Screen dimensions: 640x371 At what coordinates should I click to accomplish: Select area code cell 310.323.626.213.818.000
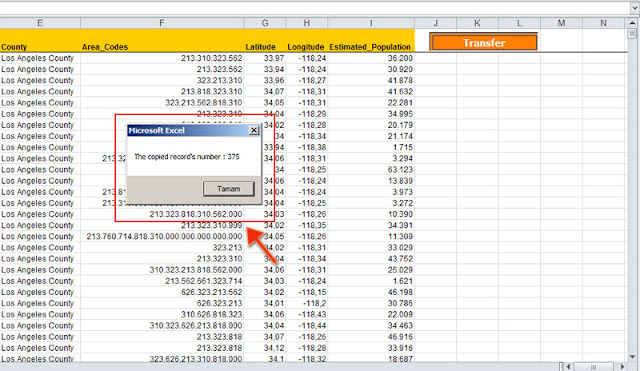[162, 326]
